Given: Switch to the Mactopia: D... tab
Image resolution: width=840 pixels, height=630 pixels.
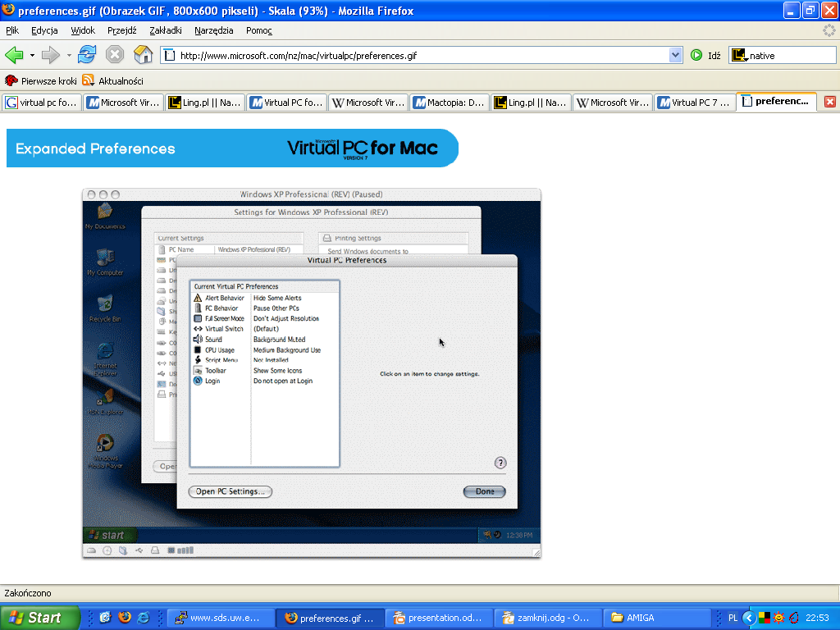Looking at the screenshot, I should (x=450, y=103).
